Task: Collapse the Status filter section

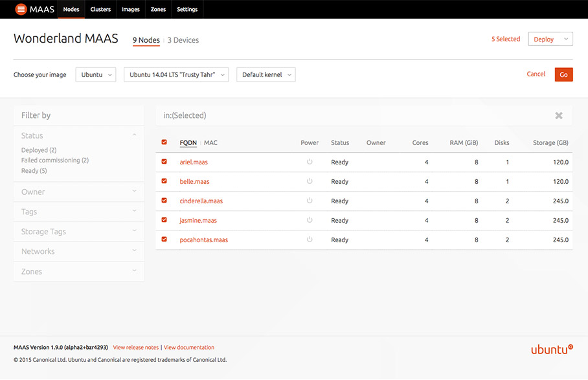Action: tap(79, 136)
